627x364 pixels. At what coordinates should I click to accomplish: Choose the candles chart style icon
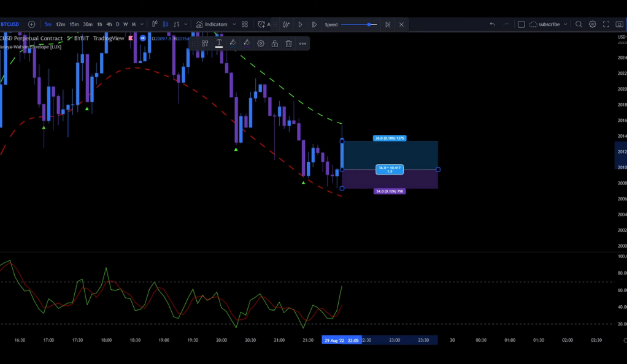(166, 25)
